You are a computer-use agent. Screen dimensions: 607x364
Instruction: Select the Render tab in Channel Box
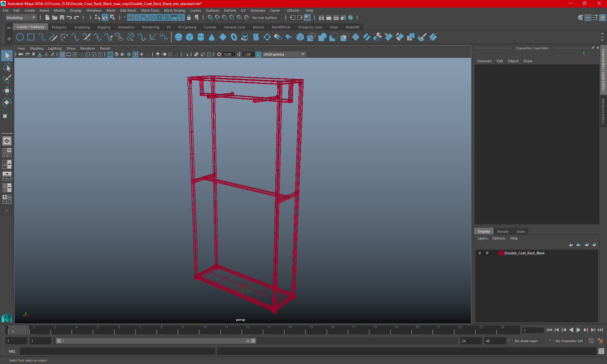(502, 231)
